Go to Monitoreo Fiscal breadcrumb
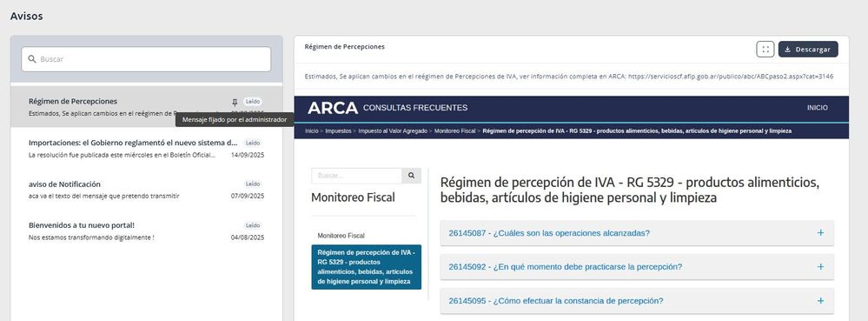The image size is (868, 321). pos(455,131)
